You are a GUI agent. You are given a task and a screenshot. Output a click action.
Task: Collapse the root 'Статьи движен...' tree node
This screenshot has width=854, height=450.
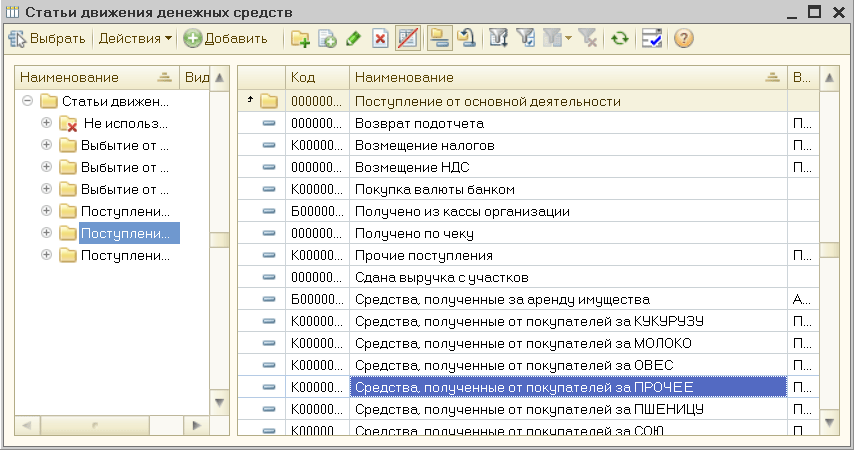coord(27,101)
